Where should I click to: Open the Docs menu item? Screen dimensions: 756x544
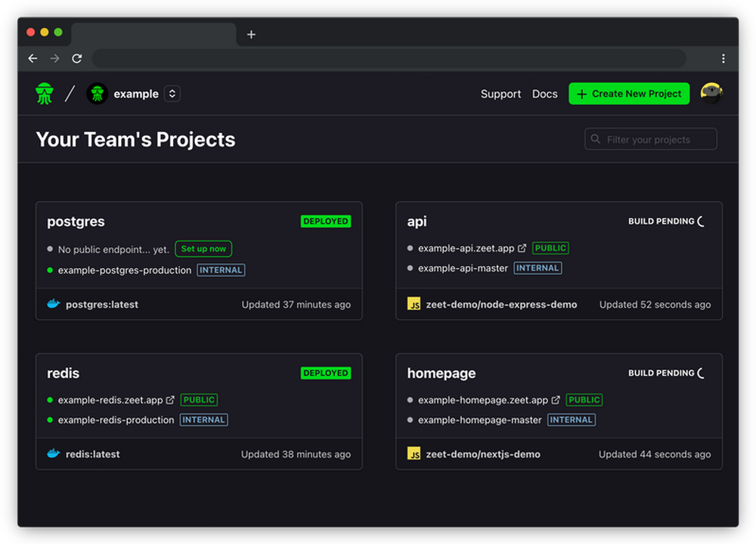[x=545, y=94]
